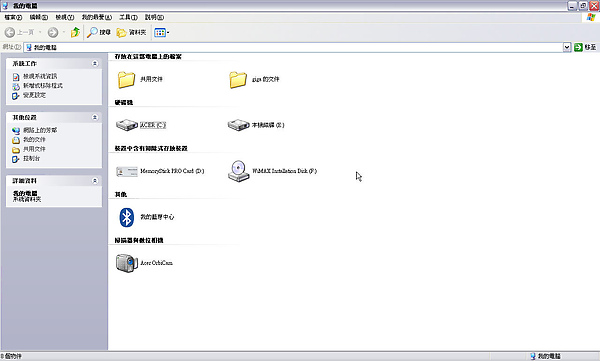The height and width of the screenshot is (361, 600).
Task: Click the green Forward arrow button
Action: (53, 33)
